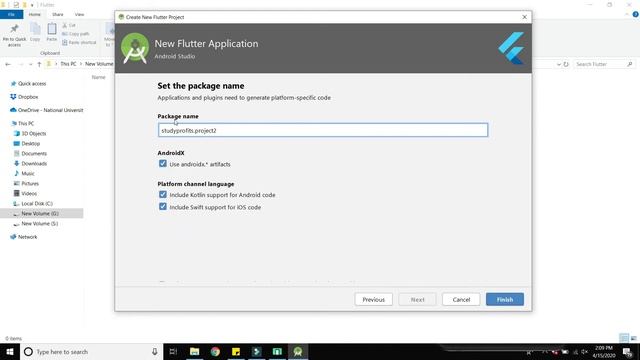Open address bar history dropdown
The width and height of the screenshot is (640, 360).
559,64
